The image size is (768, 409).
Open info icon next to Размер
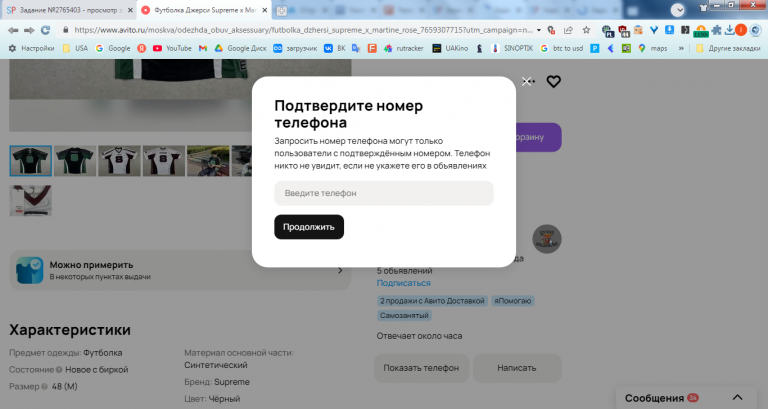pos(45,386)
